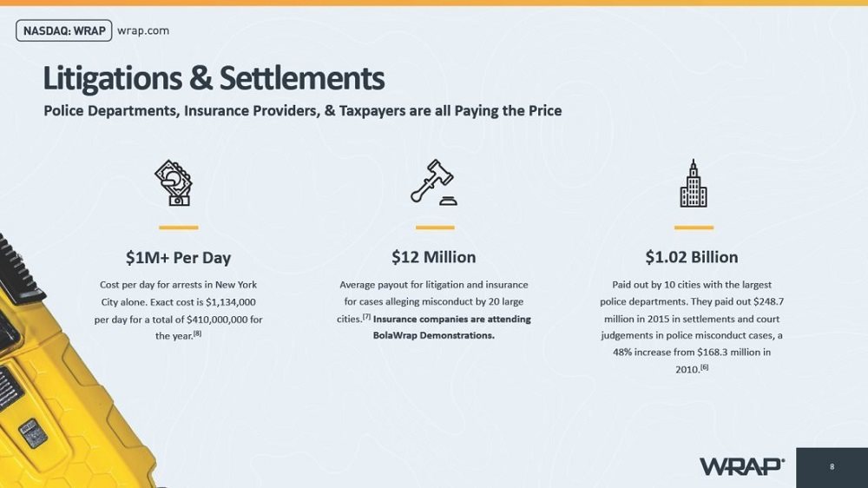
Task: Click the gavel litigation icon
Action: (x=434, y=182)
